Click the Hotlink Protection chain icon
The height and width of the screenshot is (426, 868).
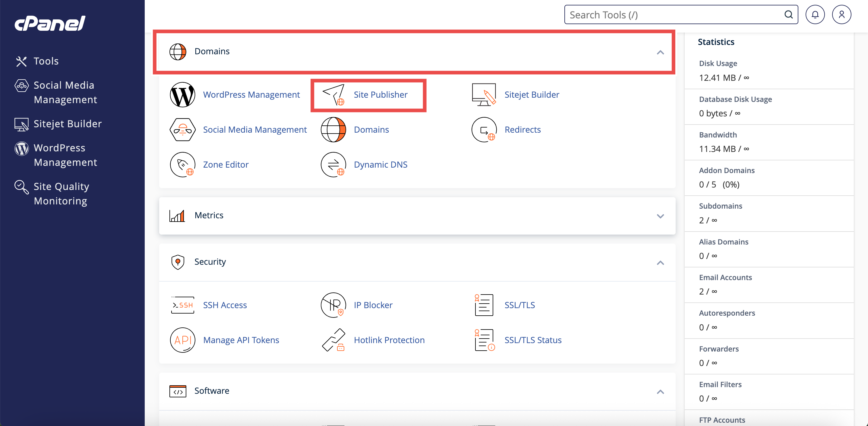[333, 340]
